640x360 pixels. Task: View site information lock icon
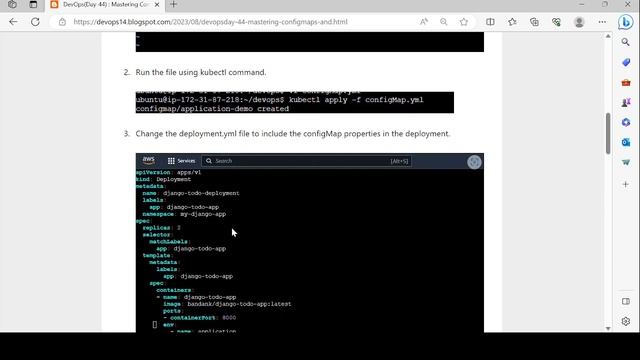[62, 22]
